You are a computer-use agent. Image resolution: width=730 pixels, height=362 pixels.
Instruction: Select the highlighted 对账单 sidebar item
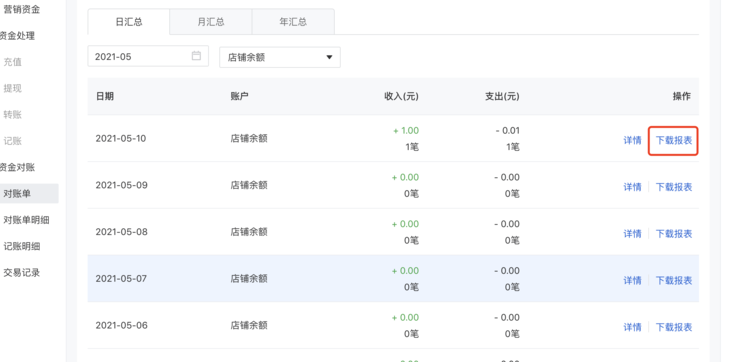(29, 194)
